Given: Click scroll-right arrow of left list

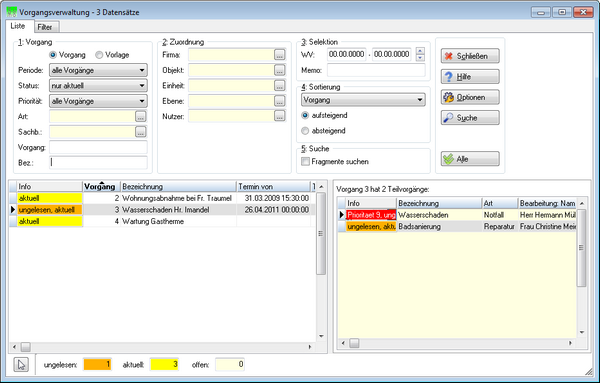Looking at the screenshot, I should (x=310, y=347).
